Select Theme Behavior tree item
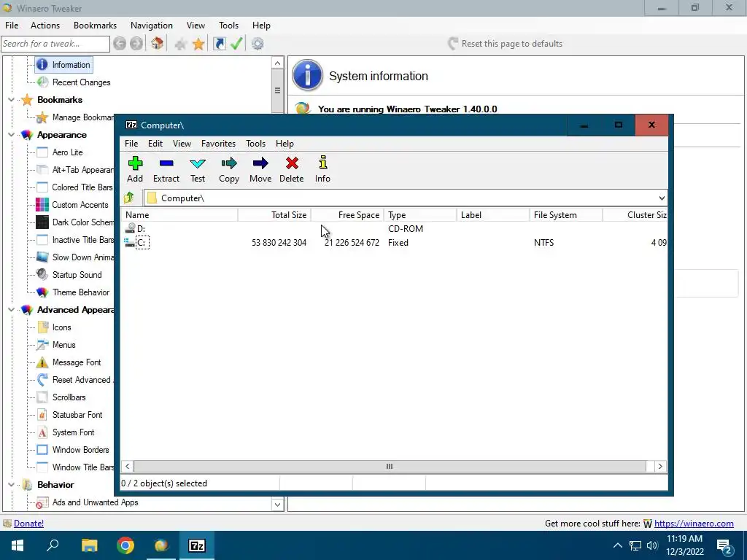Viewport: 747px width, 560px height. [80, 292]
